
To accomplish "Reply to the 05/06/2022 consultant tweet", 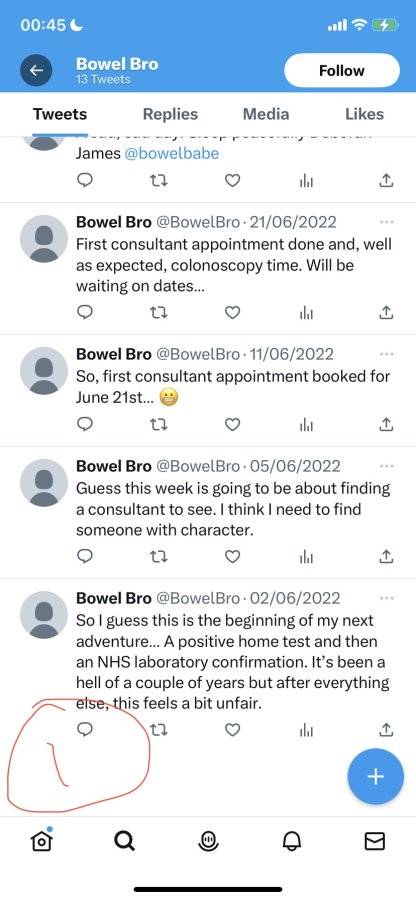I will coord(85,556).
